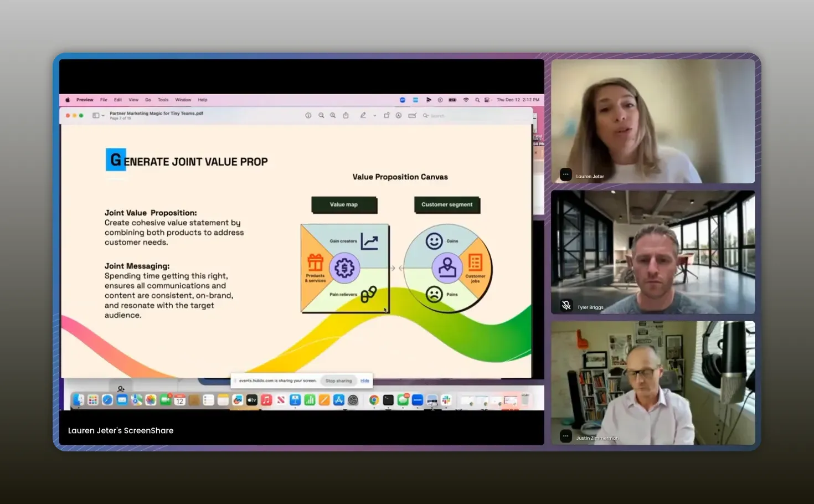Open Google Chrome from the Dock
The width and height of the screenshot is (814, 504).
[x=374, y=400]
